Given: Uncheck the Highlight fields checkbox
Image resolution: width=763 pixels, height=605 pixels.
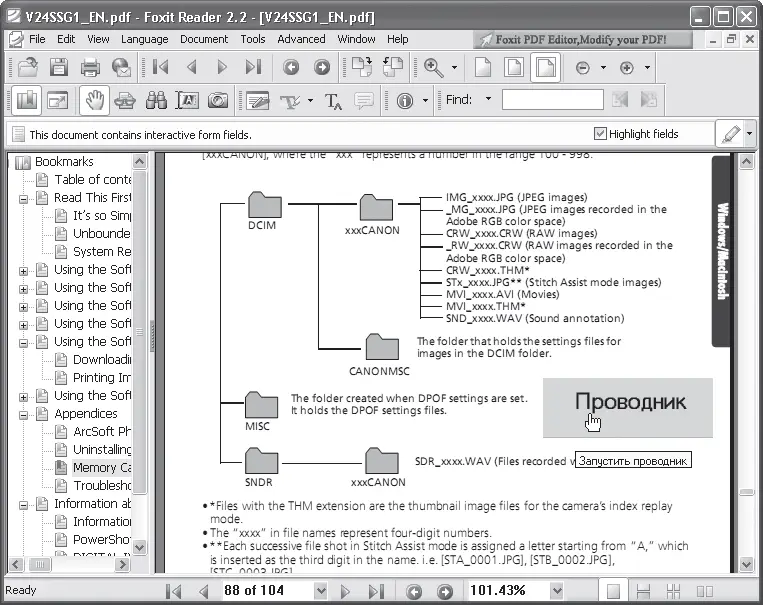Looking at the screenshot, I should [600, 134].
